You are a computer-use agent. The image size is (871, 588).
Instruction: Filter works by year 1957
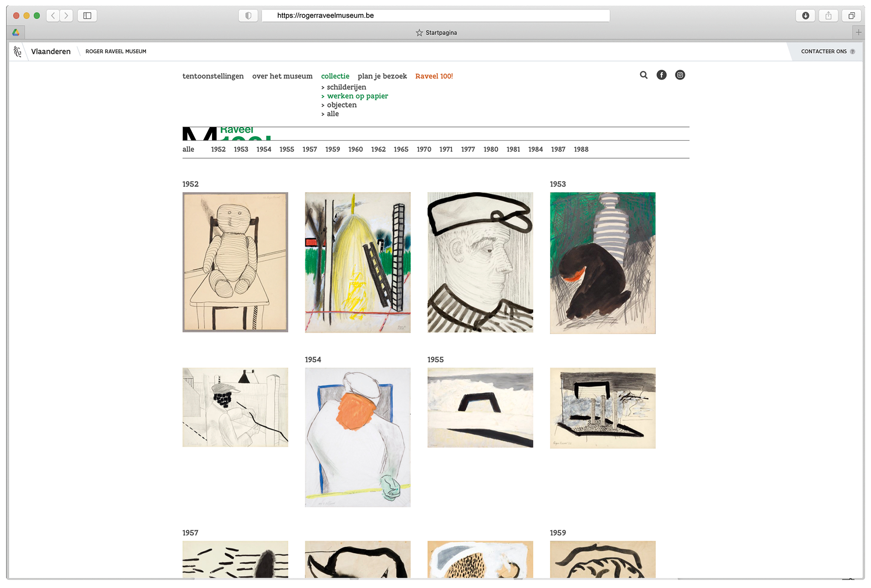pos(310,149)
